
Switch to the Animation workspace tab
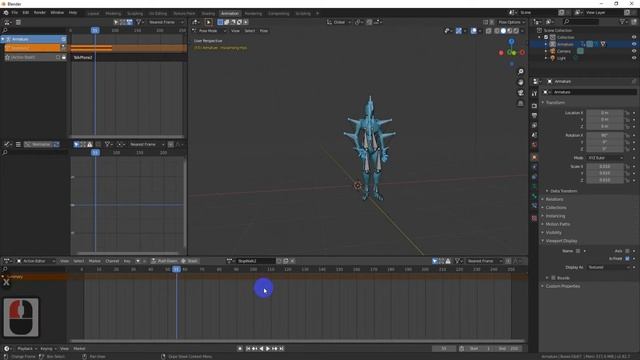230,13
